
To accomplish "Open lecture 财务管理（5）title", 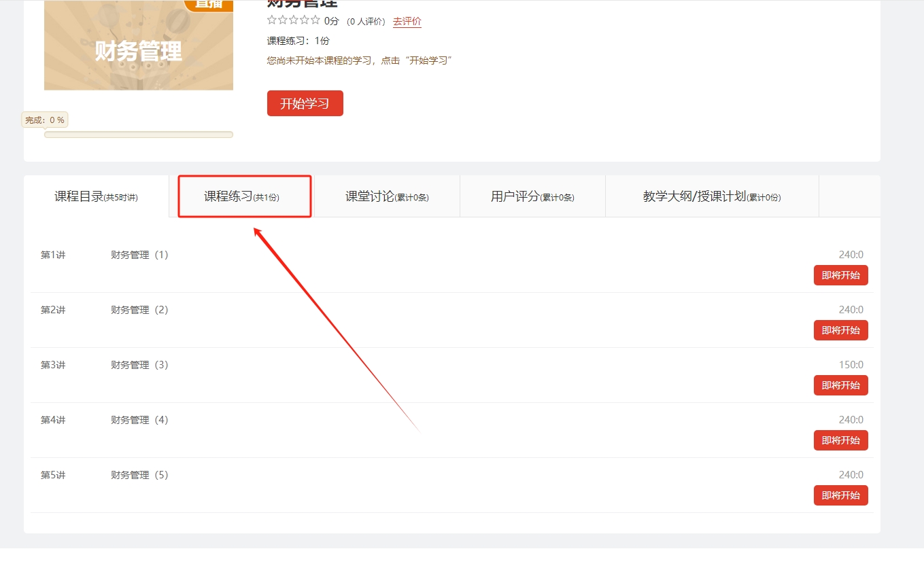I will coord(139,475).
